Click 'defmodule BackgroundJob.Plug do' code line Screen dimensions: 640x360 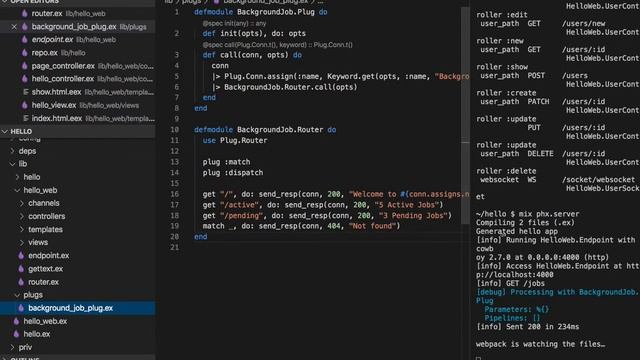[261, 12]
